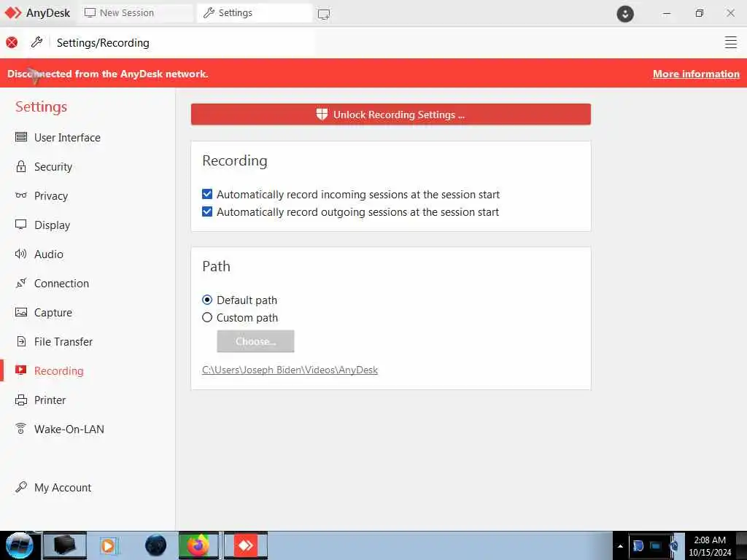
Task: Click the black folder taskbar icon
Action: point(65,545)
